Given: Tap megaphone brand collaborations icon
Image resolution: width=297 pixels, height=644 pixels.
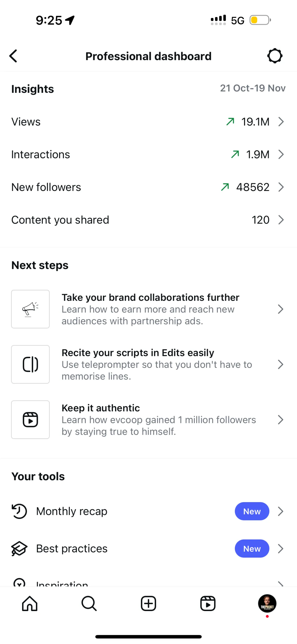Looking at the screenshot, I should tap(30, 309).
